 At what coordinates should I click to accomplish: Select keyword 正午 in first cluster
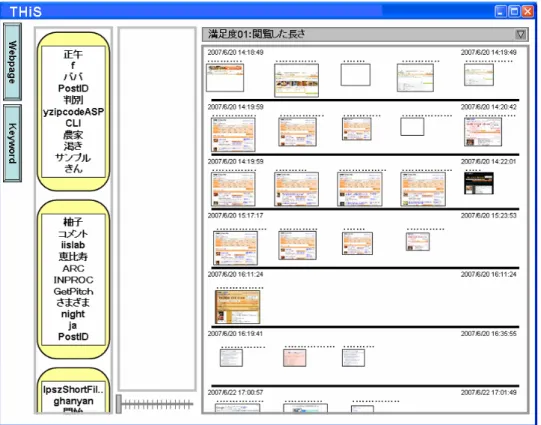(73, 54)
